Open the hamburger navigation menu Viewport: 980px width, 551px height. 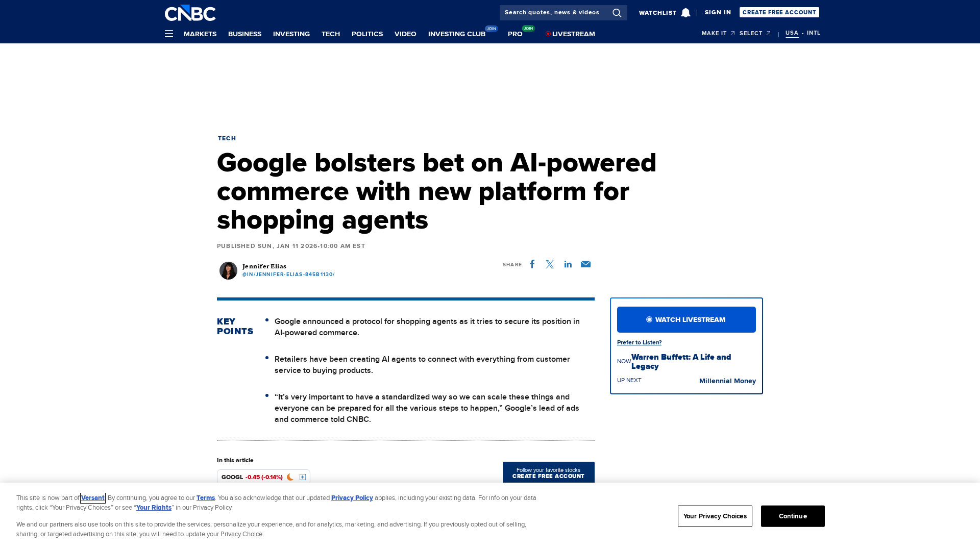click(169, 34)
